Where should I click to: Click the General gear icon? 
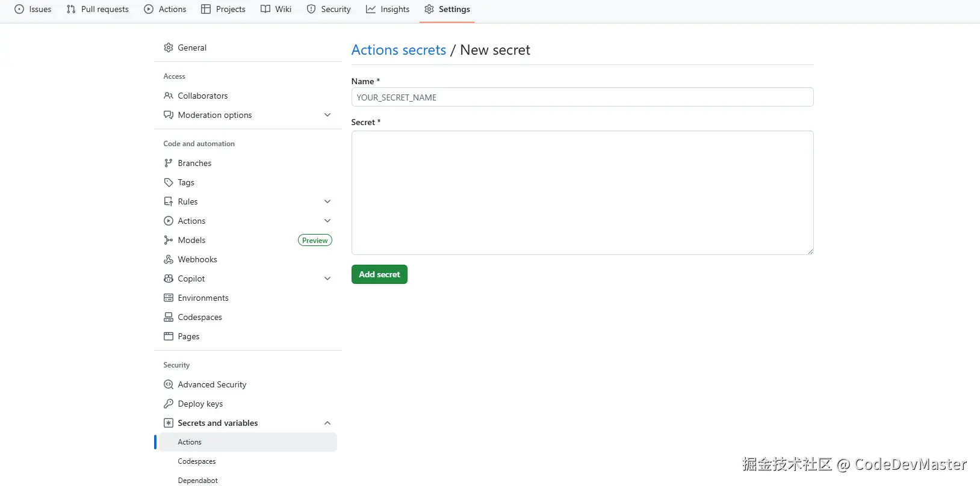[x=169, y=48]
